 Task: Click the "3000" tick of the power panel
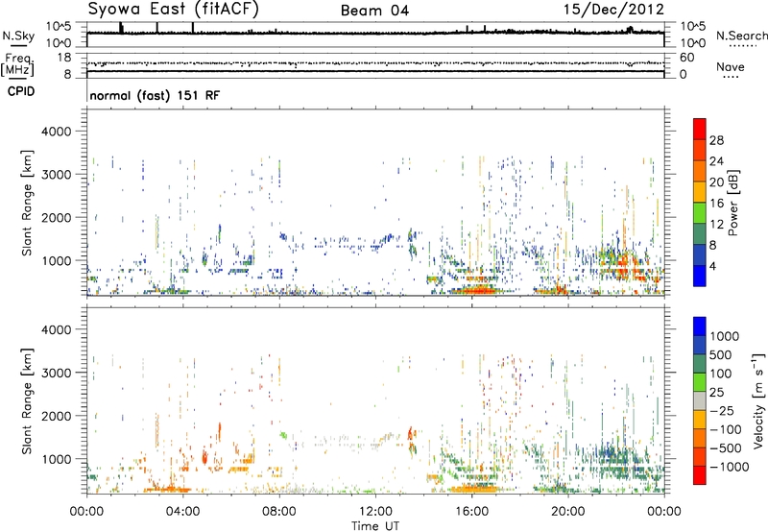click(x=57, y=175)
